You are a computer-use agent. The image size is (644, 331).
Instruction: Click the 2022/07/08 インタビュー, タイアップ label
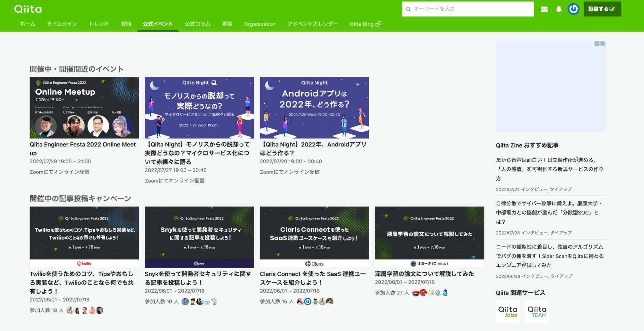[x=534, y=233]
